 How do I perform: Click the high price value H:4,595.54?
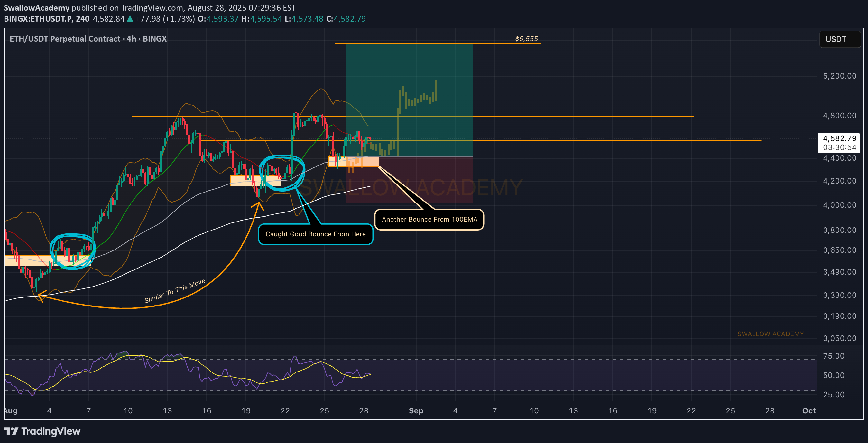[262, 19]
